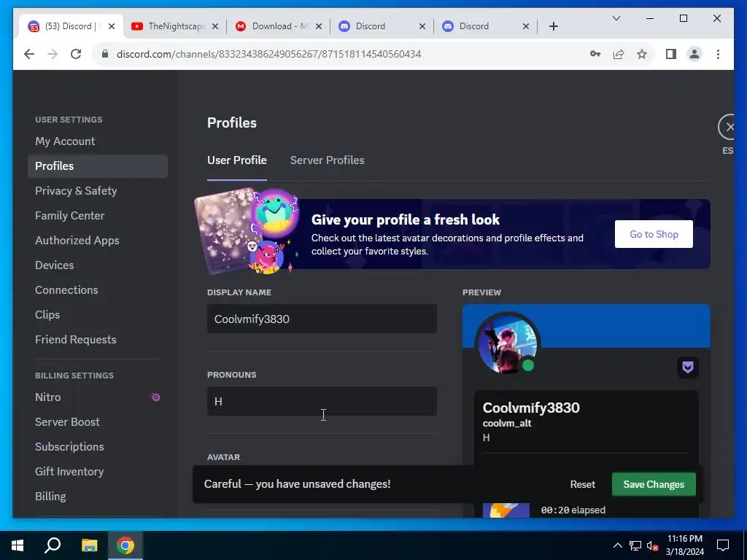The height and width of the screenshot is (560, 747).
Task: Open Connections settings
Action: click(x=98, y=290)
